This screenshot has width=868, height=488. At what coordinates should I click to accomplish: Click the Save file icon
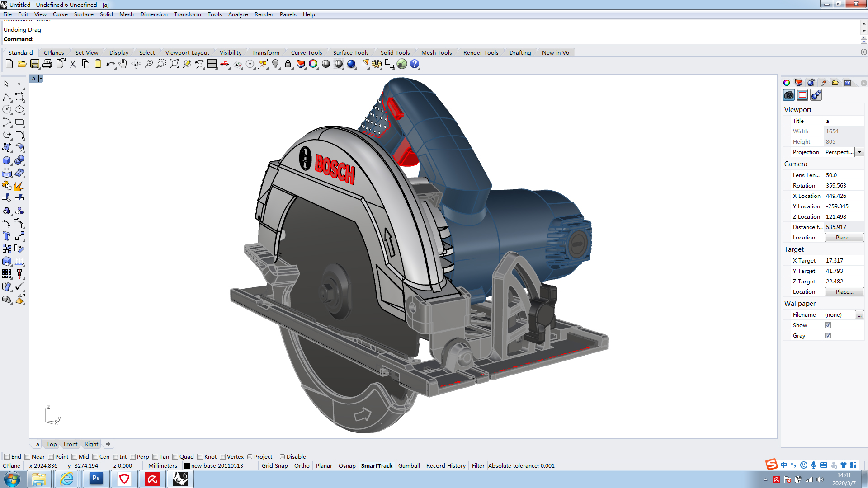pyautogui.click(x=35, y=64)
